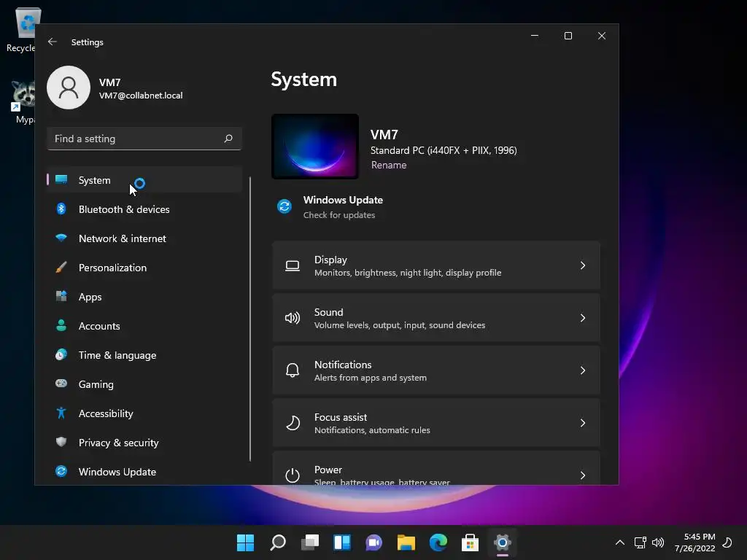Click the System monitor icon in sidebar

[61, 179]
